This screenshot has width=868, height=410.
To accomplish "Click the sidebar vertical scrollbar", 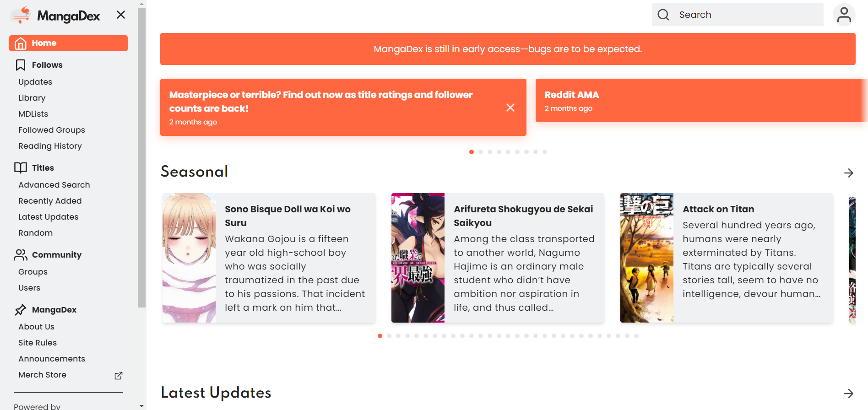I will point(141,156).
